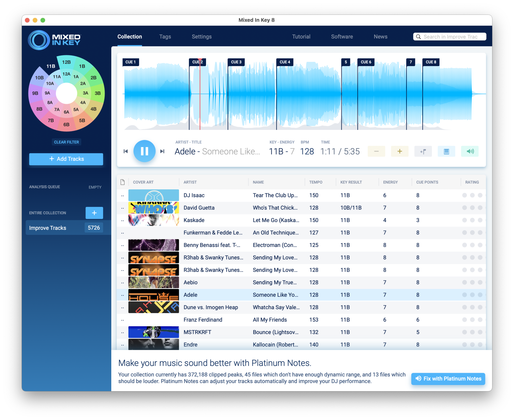Viewport: 514px width, 420px height.
Task: Click the file column header icon
Action: point(122,182)
